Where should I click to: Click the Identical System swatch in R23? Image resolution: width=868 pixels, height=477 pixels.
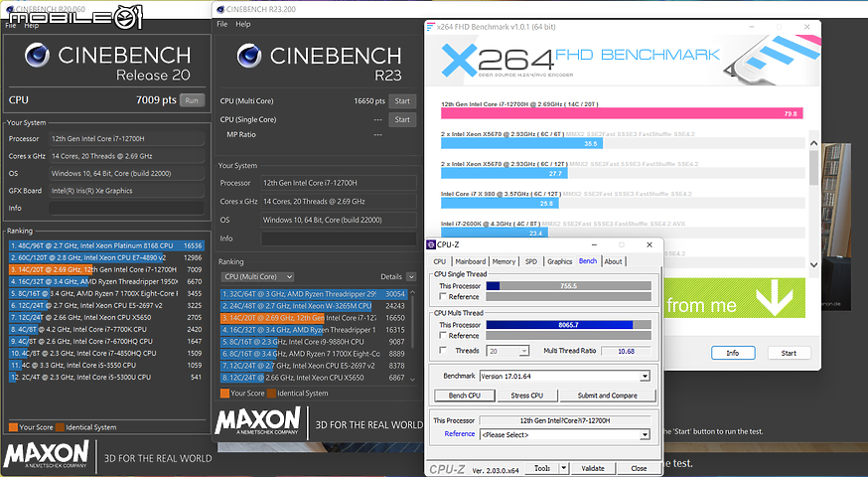pos(272,394)
